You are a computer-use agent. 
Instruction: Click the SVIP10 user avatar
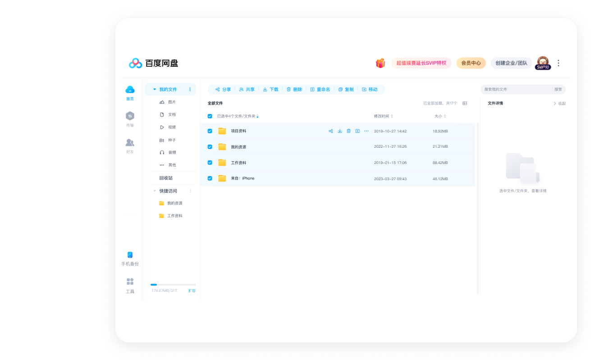pyautogui.click(x=543, y=63)
